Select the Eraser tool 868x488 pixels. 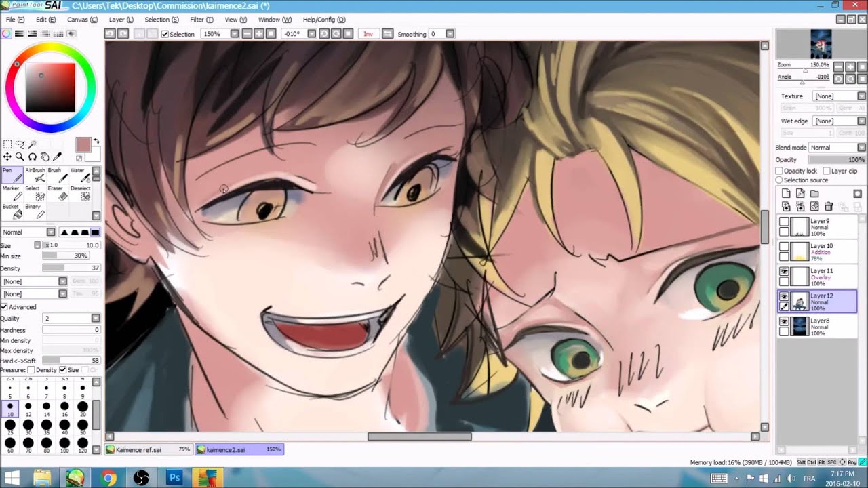coord(58,193)
